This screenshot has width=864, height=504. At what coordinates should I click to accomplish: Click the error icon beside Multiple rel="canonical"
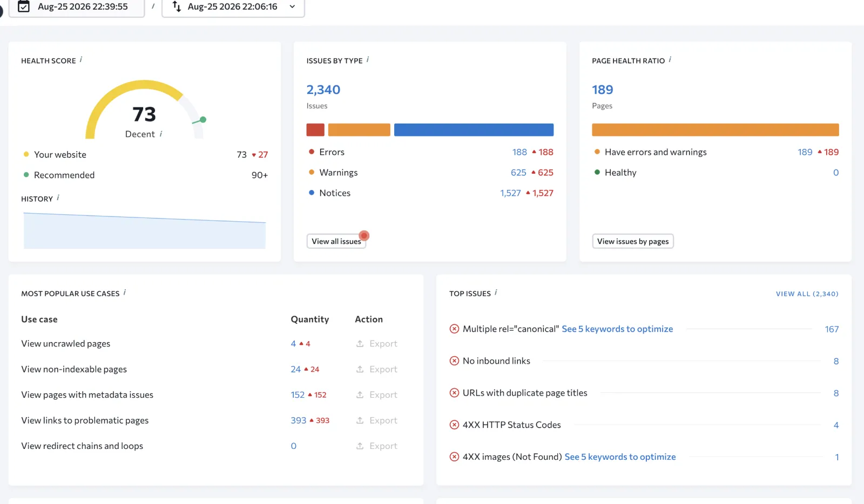click(455, 329)
